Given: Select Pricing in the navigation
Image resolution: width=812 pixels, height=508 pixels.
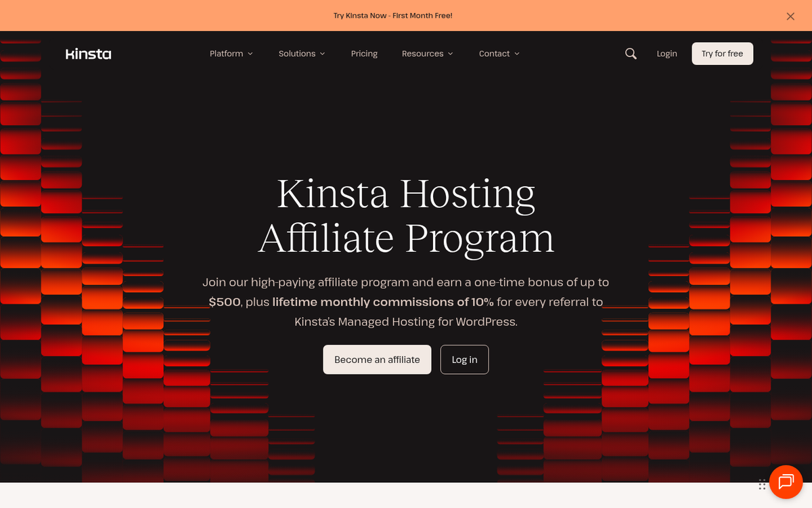Looking at the screenshot, I should tap(364, 54).
